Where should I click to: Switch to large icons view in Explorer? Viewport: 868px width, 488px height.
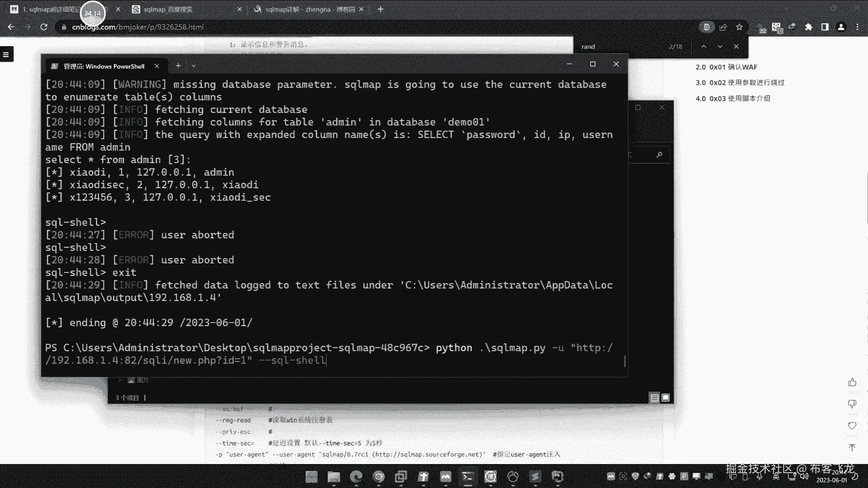point(665,398)
